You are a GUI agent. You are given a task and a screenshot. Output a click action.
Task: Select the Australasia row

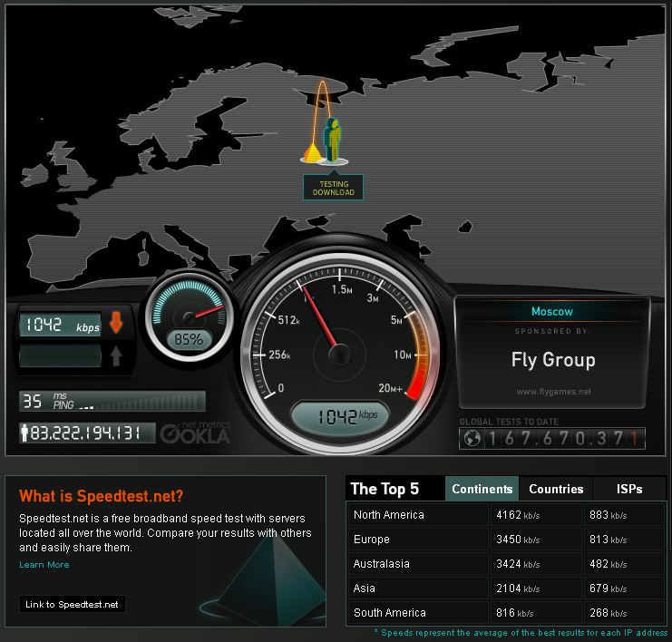(507, 564)
